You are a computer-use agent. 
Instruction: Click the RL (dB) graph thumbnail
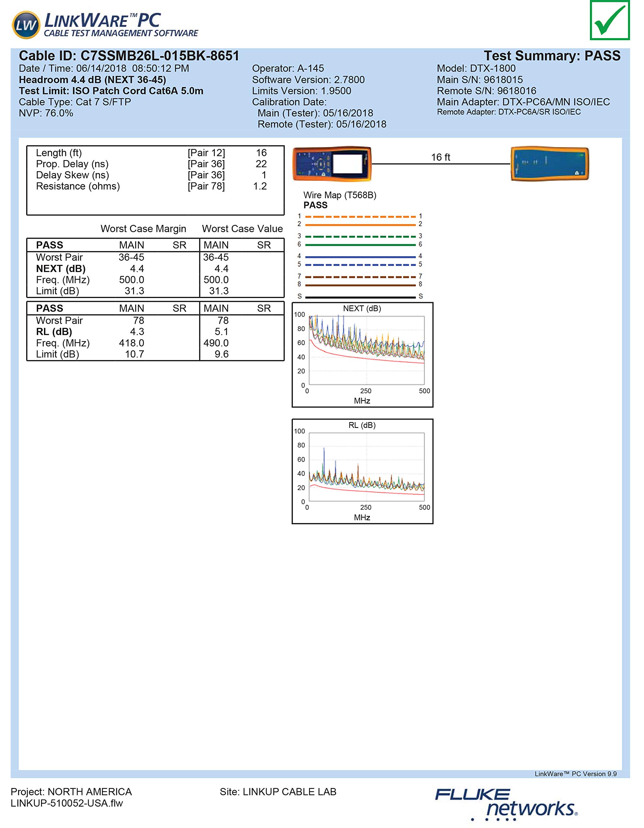pos(362,471)
